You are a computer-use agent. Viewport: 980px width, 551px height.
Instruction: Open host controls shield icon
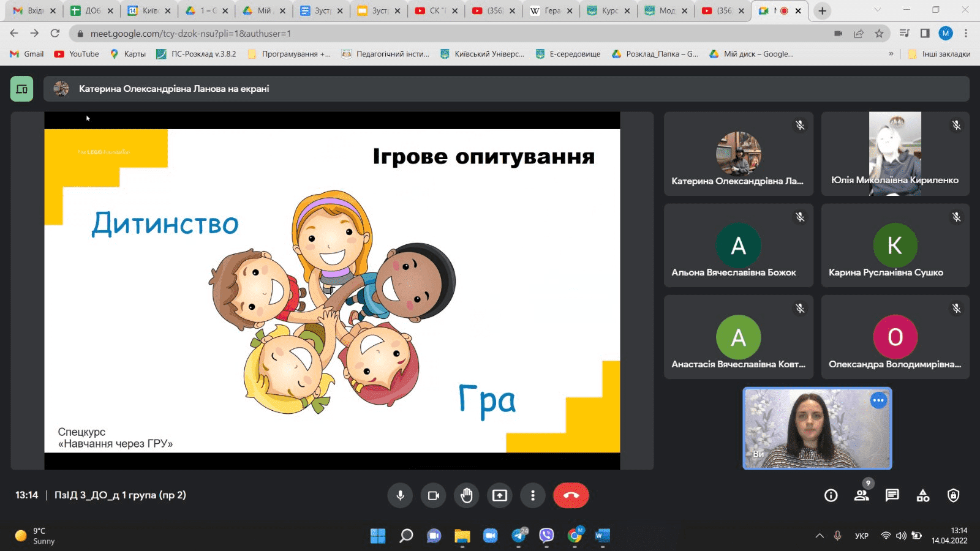tap(953, 495)
